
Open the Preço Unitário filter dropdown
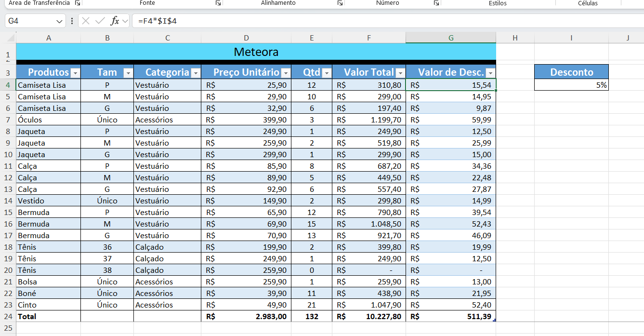286,73
